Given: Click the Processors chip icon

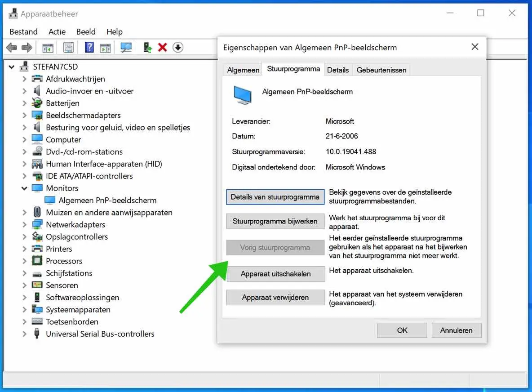Looking at the screenshot, I should click(37, 261).
